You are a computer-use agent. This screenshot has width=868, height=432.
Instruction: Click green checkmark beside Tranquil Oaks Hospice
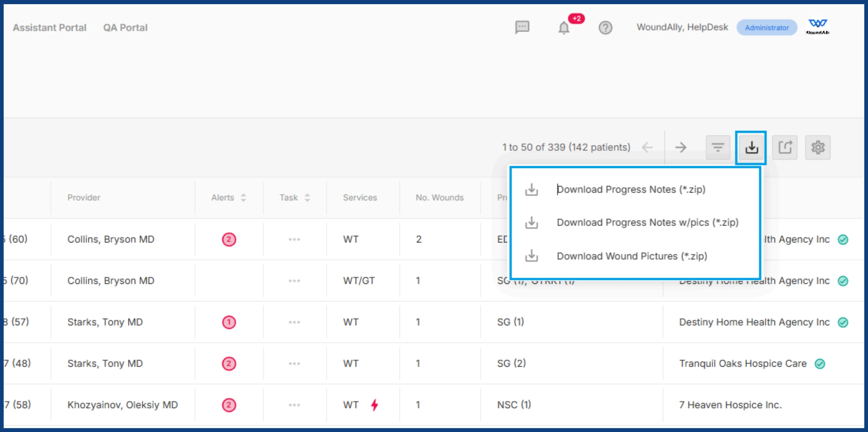(820, 364)
